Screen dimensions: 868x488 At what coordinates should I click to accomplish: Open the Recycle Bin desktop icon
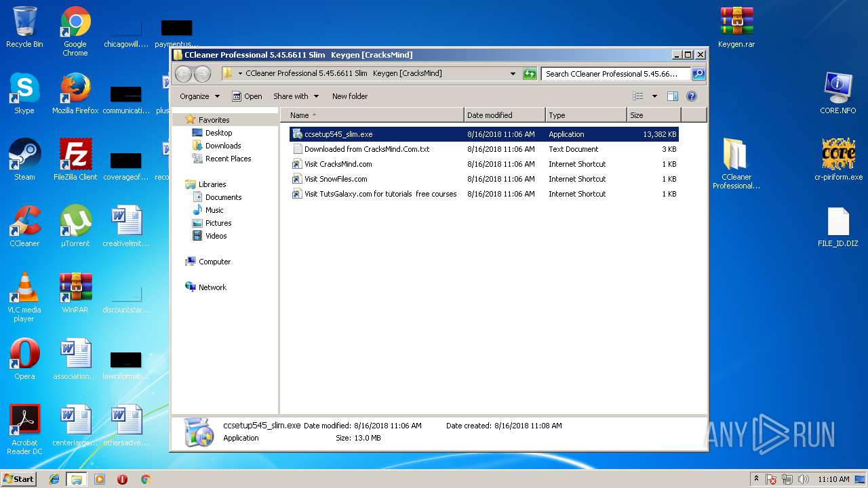[24, 27]
